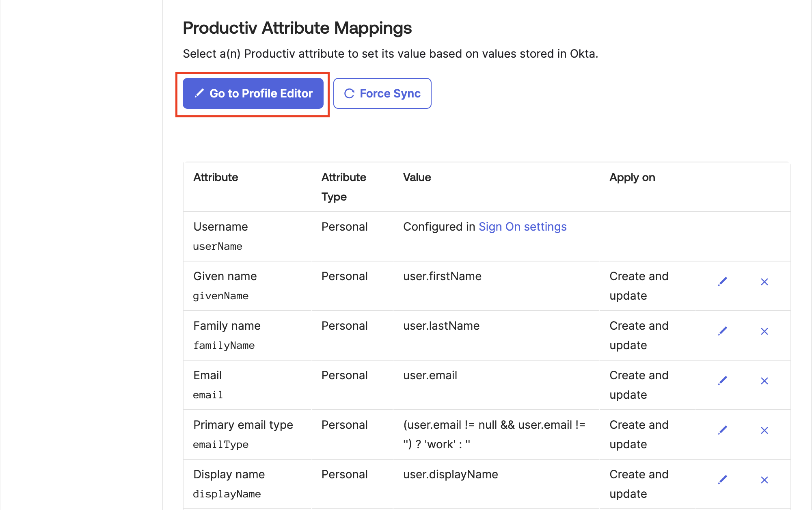Click Go to Profile Editor button

coord(253,93)
